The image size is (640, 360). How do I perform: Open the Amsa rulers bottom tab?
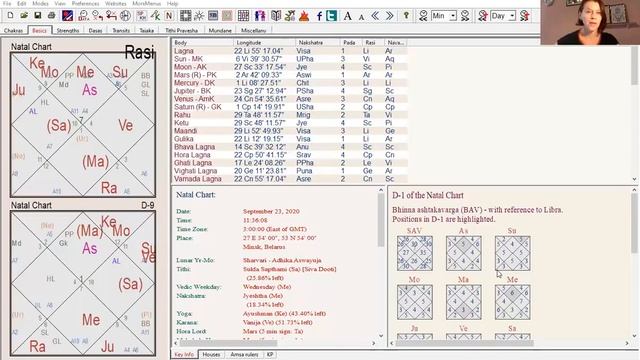coord(244,355)
